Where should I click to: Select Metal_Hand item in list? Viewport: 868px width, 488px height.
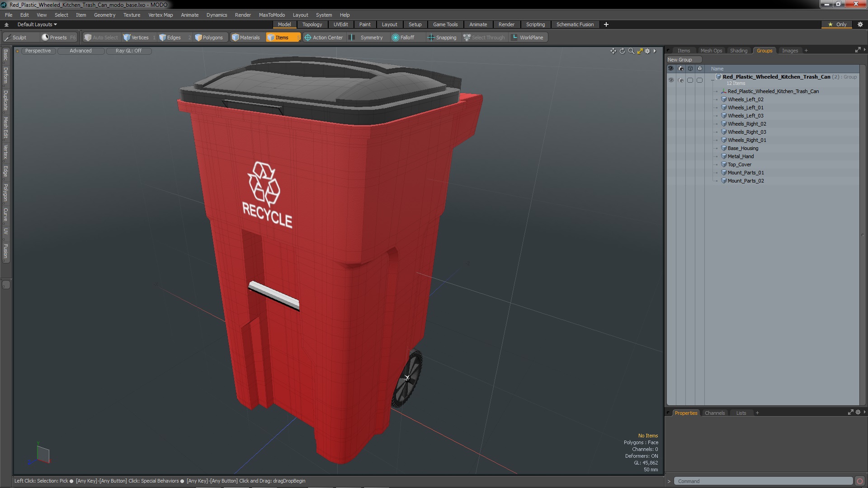pyautogui.click(x=741, y=156)
